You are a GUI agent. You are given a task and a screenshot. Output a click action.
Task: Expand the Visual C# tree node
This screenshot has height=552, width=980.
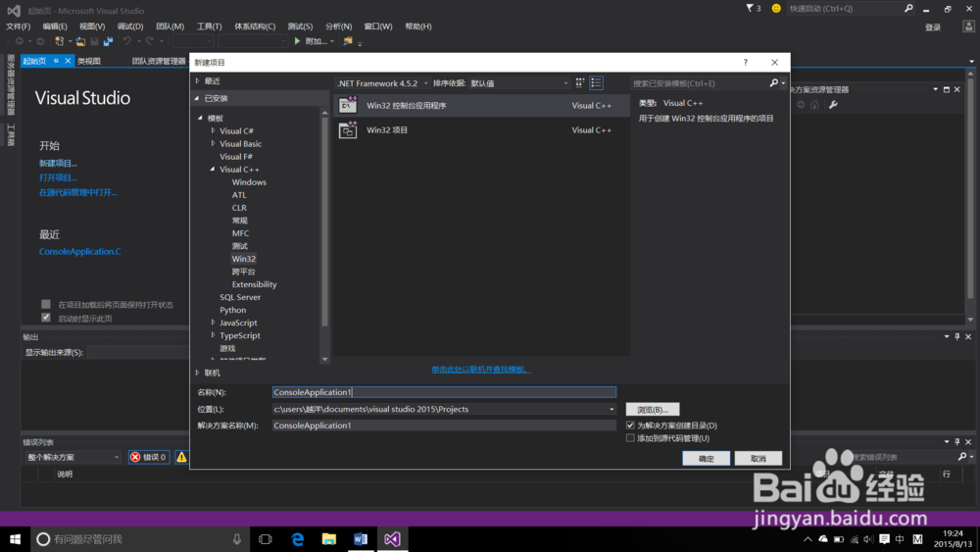[x=213, y=130]
